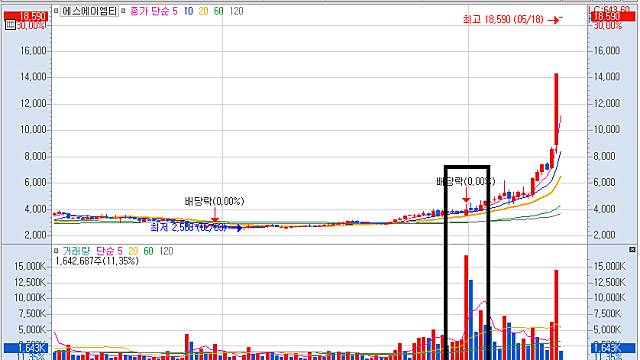The image size is (640, 360).
Task: Close the volume panel with its x button
Action: (x=632, y=249)
